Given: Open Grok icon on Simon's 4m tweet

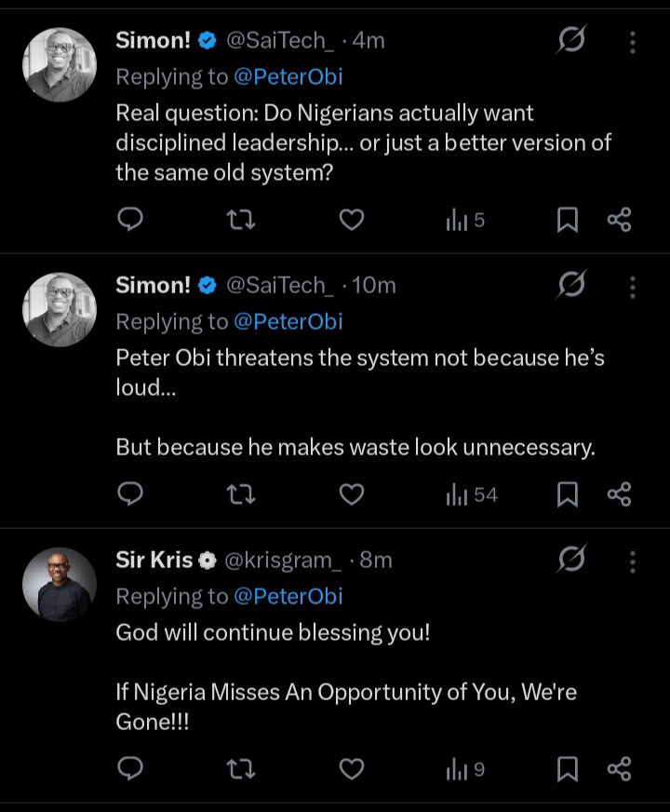Looking at the screenshot, I should pyautogui.click(x=571, y=41).
